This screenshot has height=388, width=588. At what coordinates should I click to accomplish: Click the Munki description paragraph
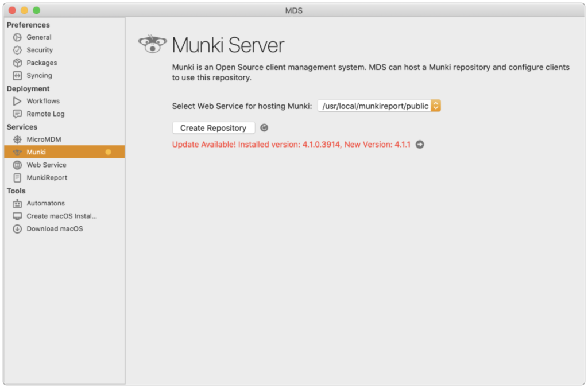(x=371, y=72)
